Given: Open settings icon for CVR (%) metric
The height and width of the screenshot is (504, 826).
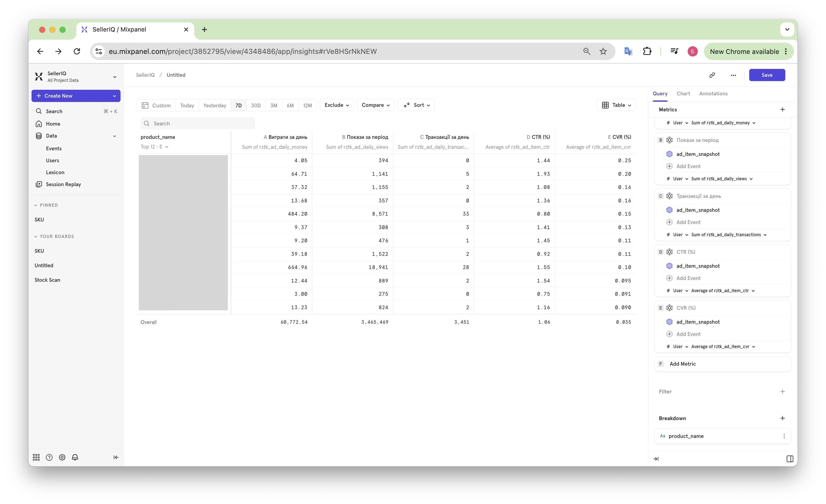Looking at the screenshot, I should tap(669, 308).
